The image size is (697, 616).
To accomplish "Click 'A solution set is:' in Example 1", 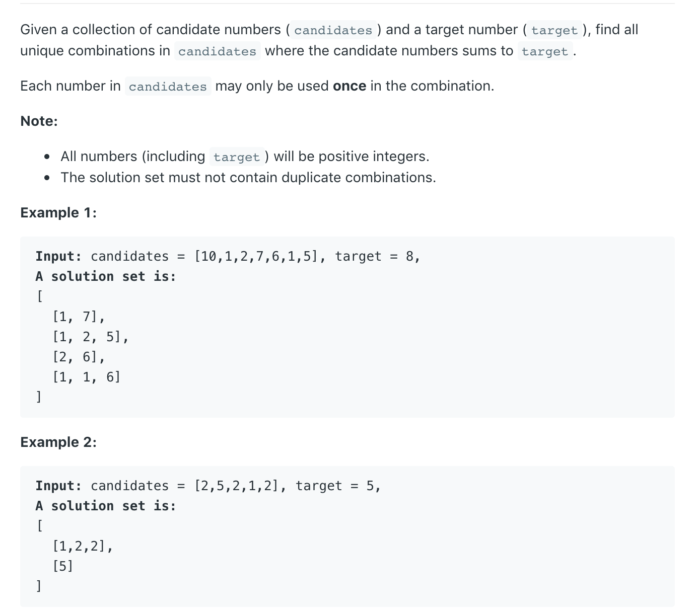I will click(x=106, y=277).
